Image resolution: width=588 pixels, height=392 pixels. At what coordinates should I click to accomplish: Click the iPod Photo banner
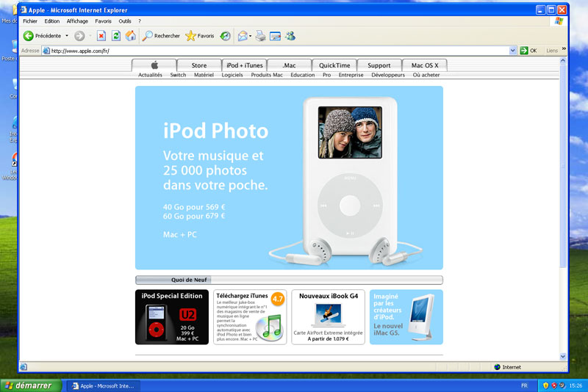click(289, 178)
